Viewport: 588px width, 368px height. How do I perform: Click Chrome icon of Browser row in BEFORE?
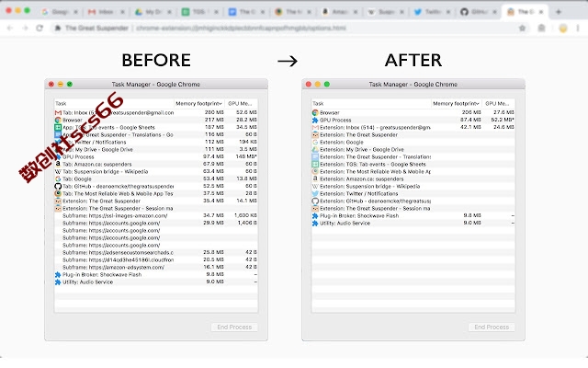pos(58,121)
